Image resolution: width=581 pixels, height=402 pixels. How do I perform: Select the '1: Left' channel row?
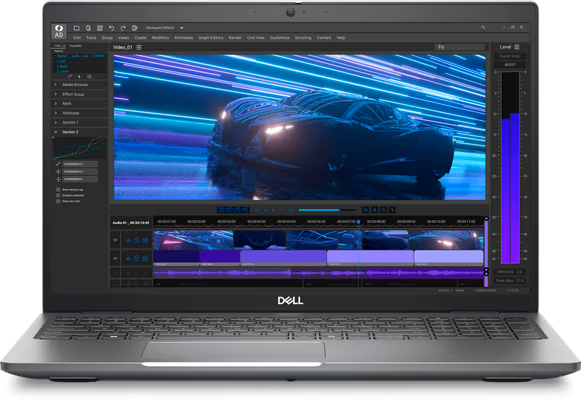tap(62, 61)
